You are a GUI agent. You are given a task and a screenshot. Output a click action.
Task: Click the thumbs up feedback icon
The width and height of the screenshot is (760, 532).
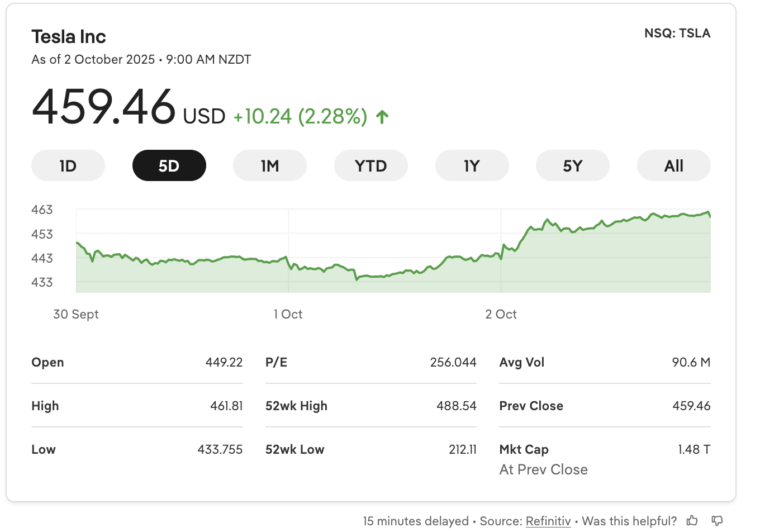[692, 521]
